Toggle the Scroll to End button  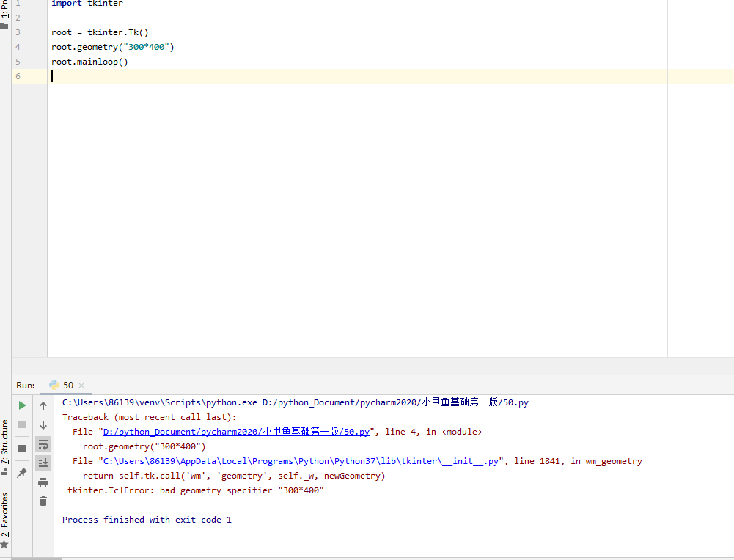pyautogui.click(x=43, y=463)
